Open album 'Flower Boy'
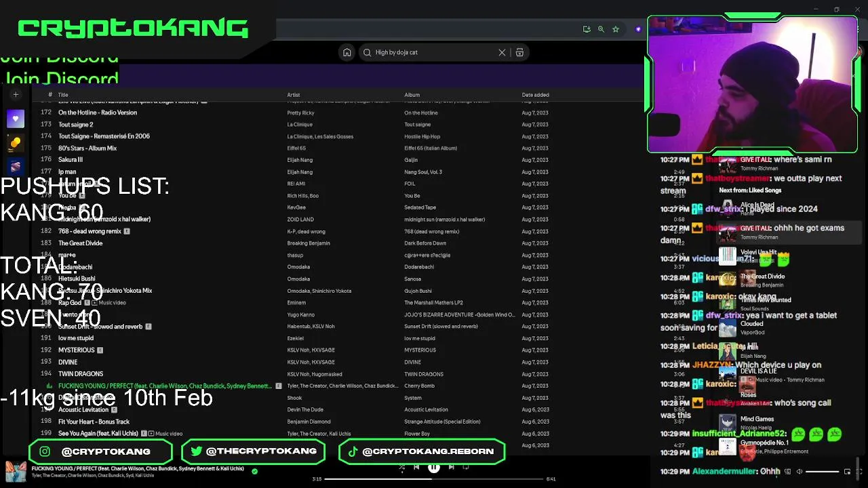868x488 pixels. pos(417,434)
